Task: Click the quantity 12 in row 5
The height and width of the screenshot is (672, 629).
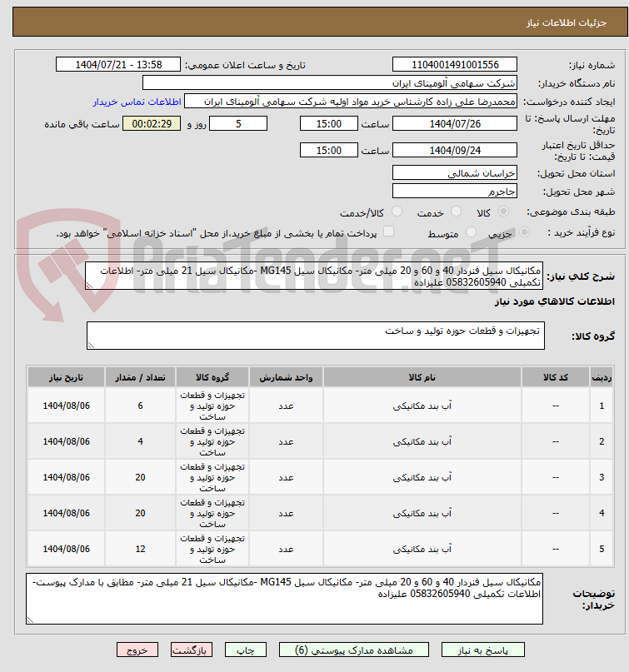Action: [140, 549]
